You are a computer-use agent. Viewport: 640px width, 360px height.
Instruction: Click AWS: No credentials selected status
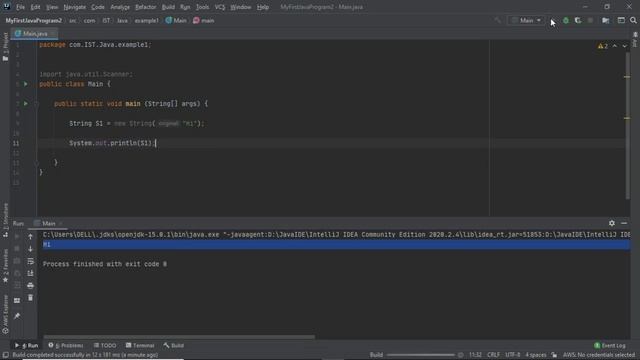pos(599,355)
